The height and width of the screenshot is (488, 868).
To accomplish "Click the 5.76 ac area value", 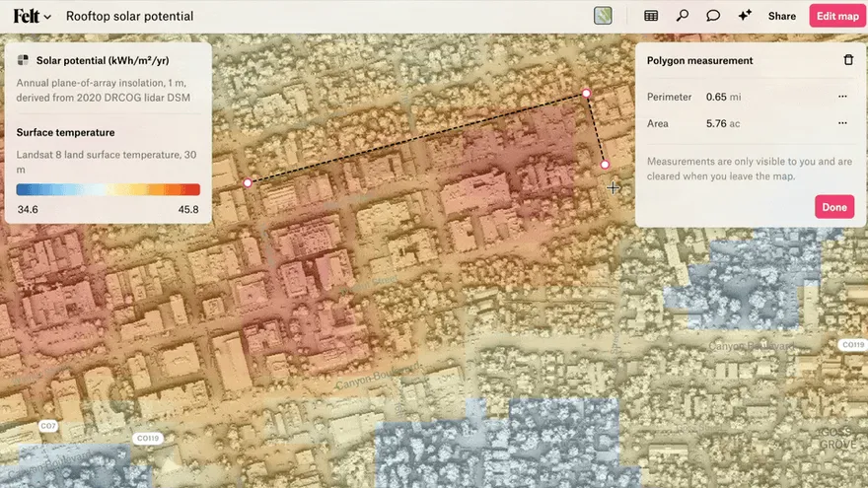I will pos(722,123).
